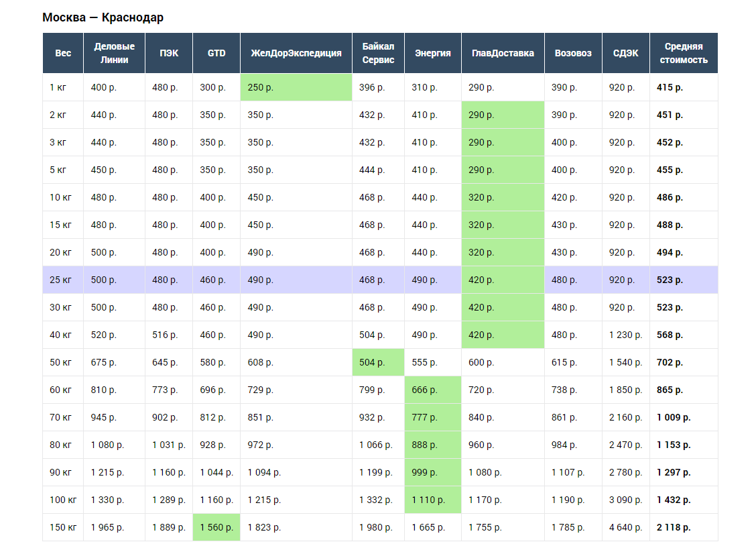Click the Байкал Сервис column header
Screen dimensions: 756x548
379,53
